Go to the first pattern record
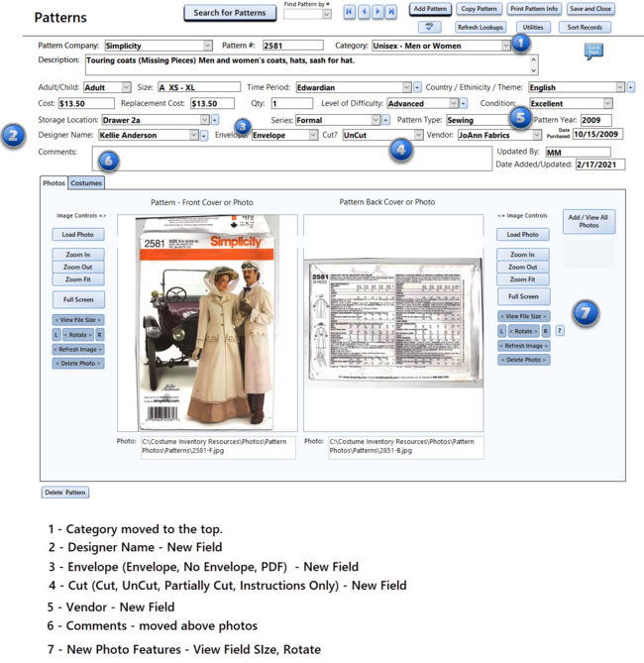 pos(349,12)
